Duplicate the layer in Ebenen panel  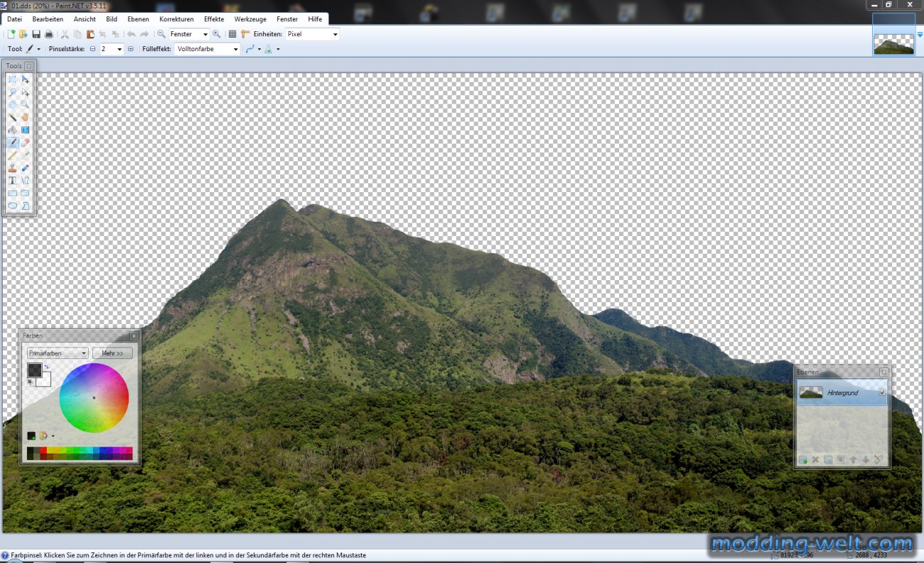coord(828,460)
